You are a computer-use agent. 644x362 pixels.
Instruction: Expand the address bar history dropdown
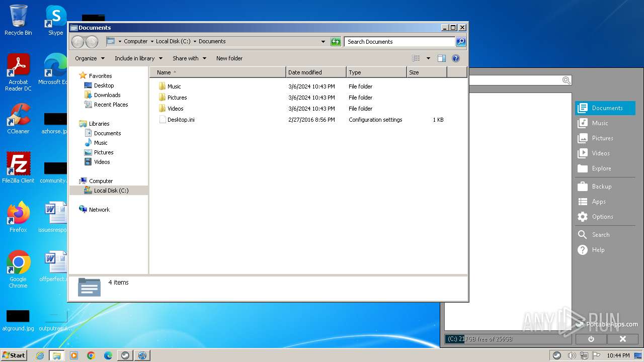pyautogui.click(x=323, y=42)
